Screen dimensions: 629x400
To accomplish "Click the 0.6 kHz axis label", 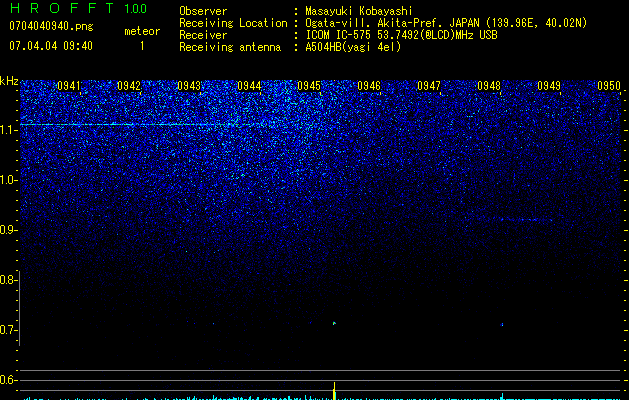I will click(8, 380).
